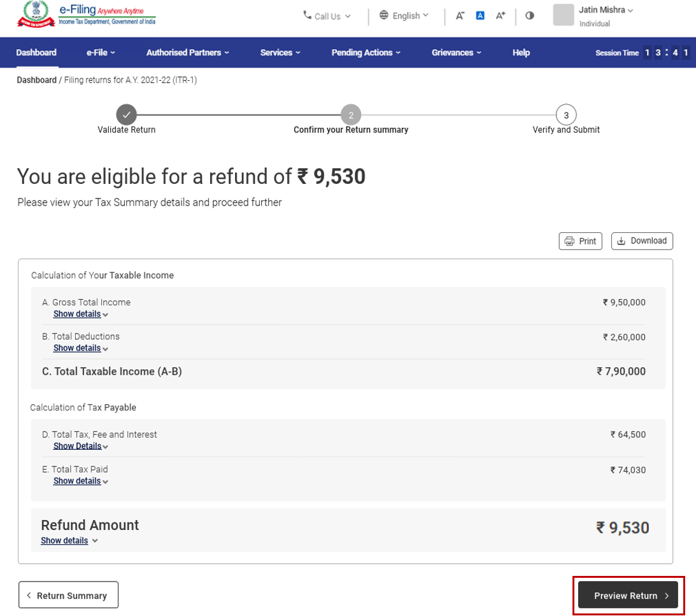Click step 2 Confirm your Return summary circle
This screenshot has height=616, width=696.
(351, 115)
